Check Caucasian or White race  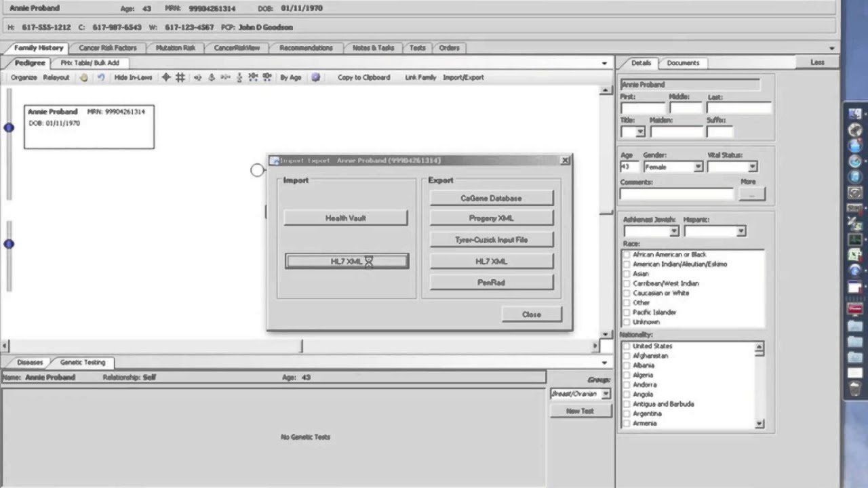pyautogui.click(x=627, y=293)
